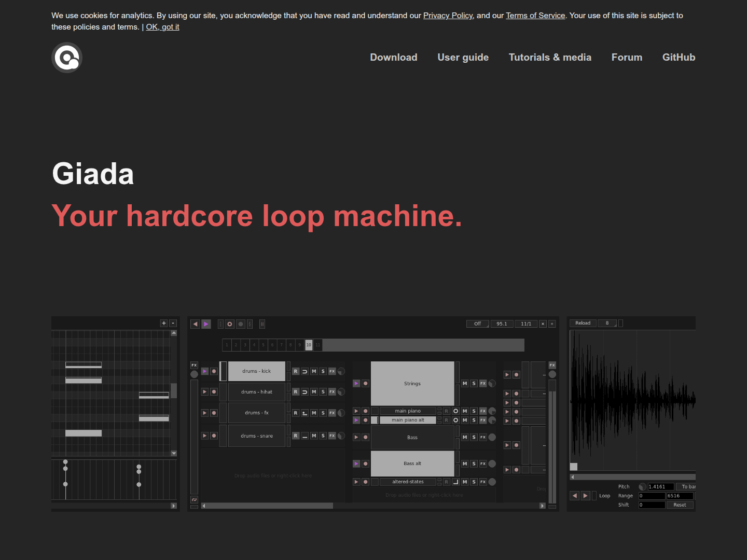Image resolution: width=747 pixels, height=560 pixels.
Task: Open the Privacy Policy link
Action: [x=448, y=16]
